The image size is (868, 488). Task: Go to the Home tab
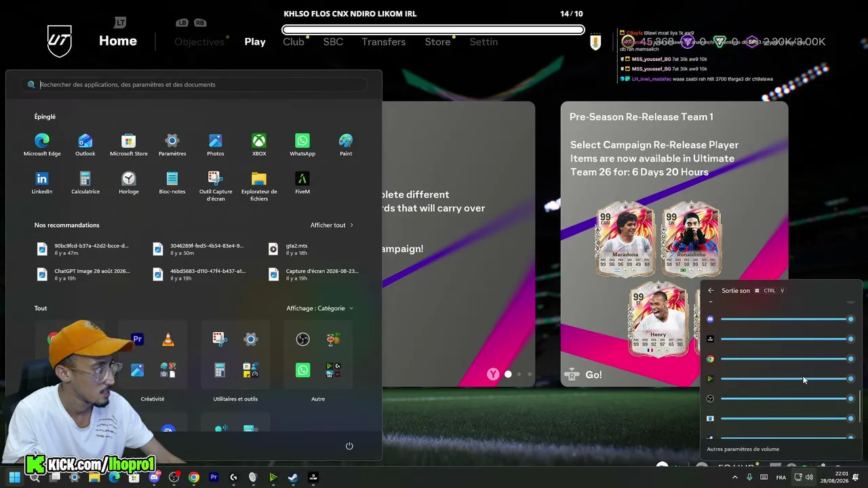(118, 41)
